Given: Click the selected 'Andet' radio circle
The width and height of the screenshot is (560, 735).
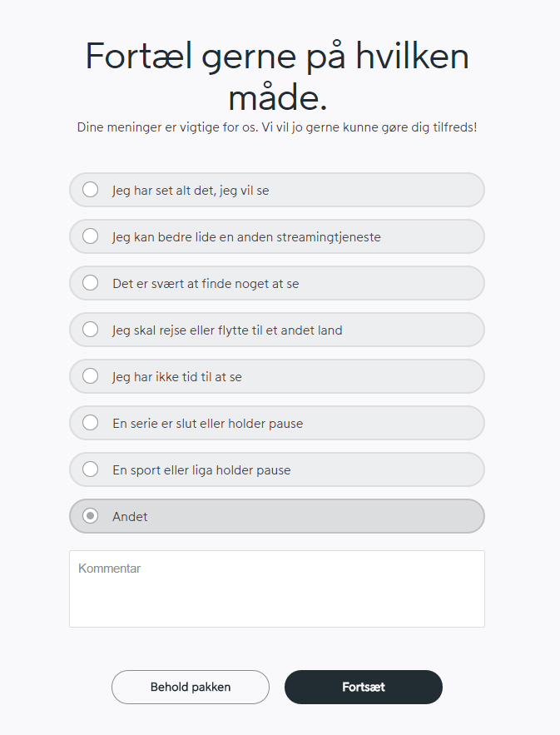Looking at the screenshot, I should click(x=91, y=516).
